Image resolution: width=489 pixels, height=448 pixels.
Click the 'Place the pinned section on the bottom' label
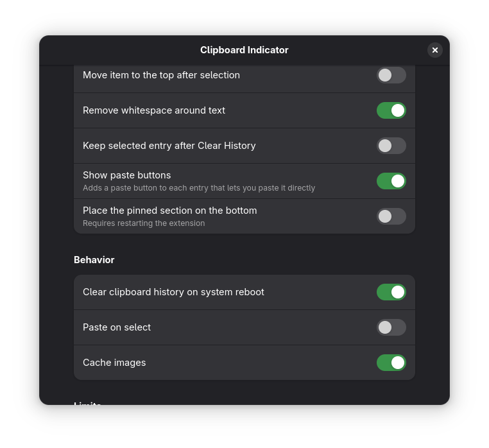(169, 211)
